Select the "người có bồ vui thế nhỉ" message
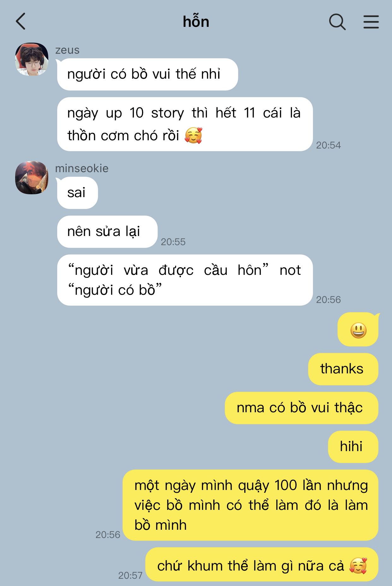The image size is (392, 586). coord(147,74)
